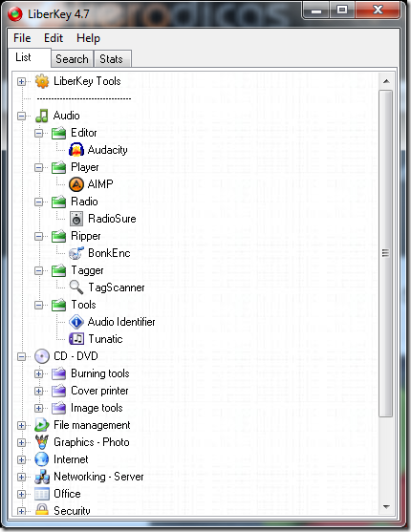This screenshot has height=532, width=411.
Task: Click the CD - DVD disc icon
Action: 42,356
